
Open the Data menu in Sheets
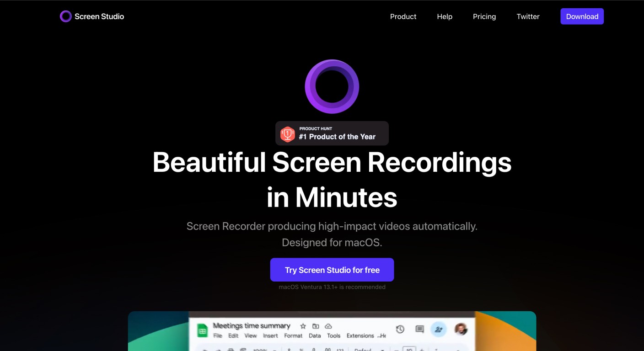click(315, 335)
